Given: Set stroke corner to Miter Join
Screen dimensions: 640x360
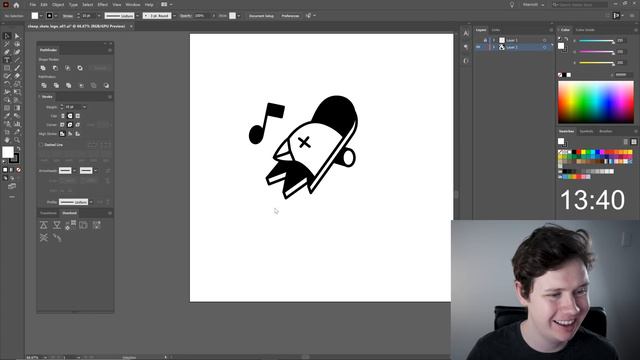Looking at the screenshot, I should (x=62, y=124).
